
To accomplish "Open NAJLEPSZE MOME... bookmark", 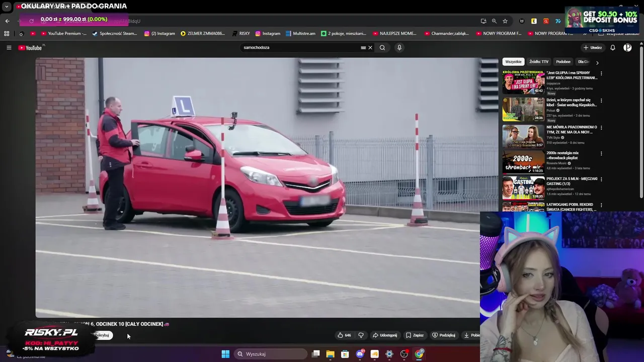I will (394, 34).
